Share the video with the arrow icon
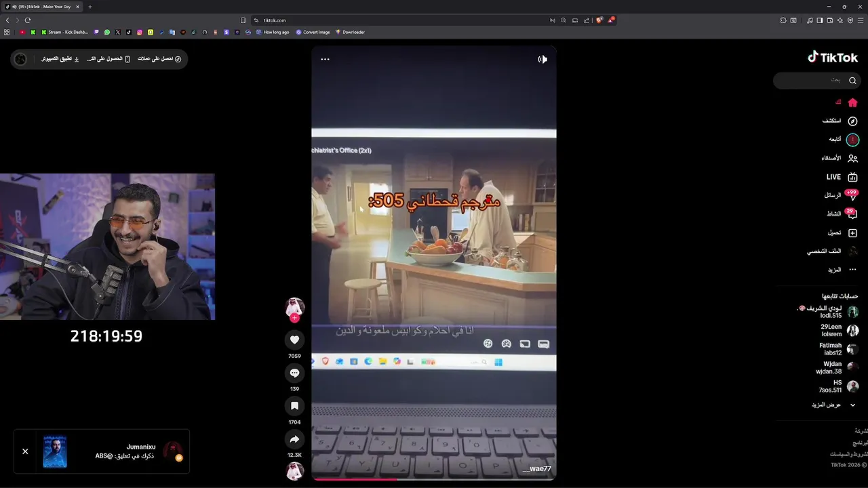This screenshot has width=868, height=488. (294, 439)
